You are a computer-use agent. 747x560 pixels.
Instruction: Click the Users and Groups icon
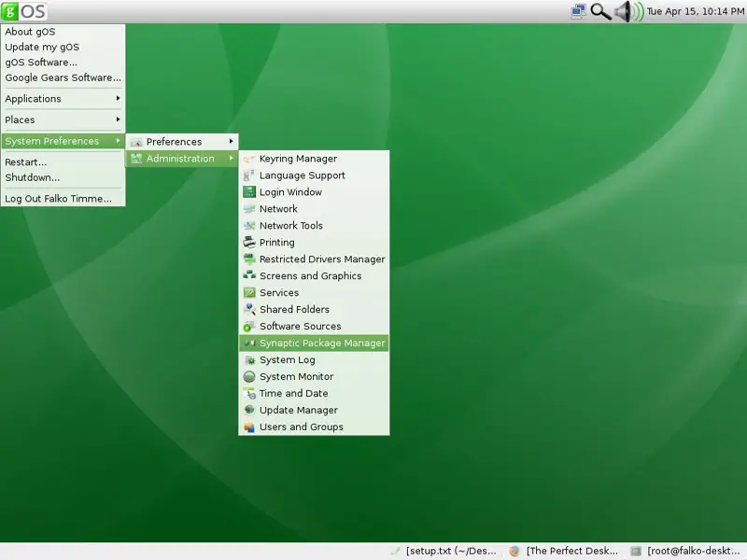(249, 427)
